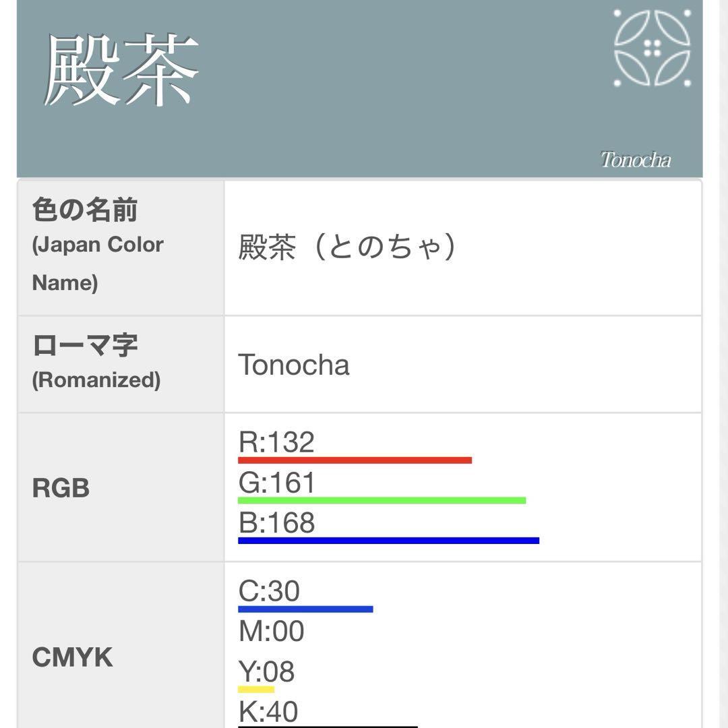728x728 pixels.
Task: Click the C:30 cyan value label
Action: click(x=269, y=591)
